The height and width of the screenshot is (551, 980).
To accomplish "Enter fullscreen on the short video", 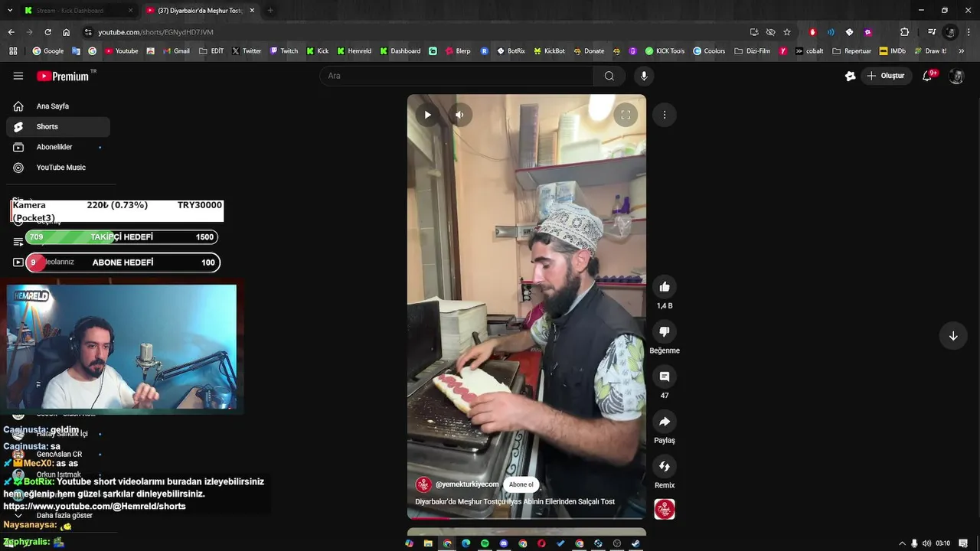I will (x=626, y=115).
